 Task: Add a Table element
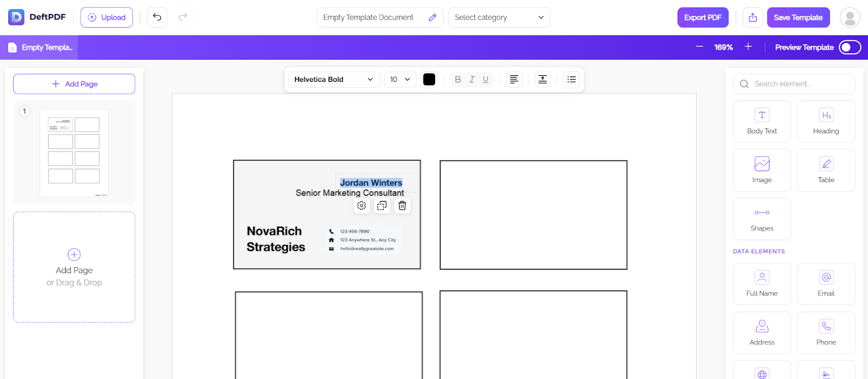826,170
